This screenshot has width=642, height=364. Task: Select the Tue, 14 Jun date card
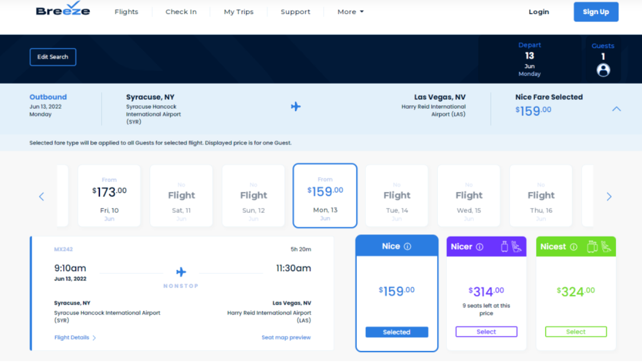pyautogui.click(x=397, y=196)
